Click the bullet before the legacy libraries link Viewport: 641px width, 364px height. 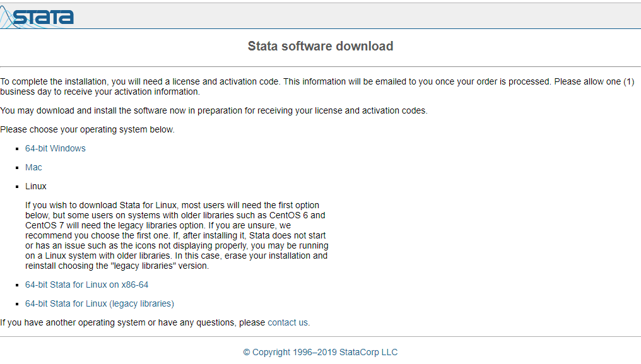[17, 304]
